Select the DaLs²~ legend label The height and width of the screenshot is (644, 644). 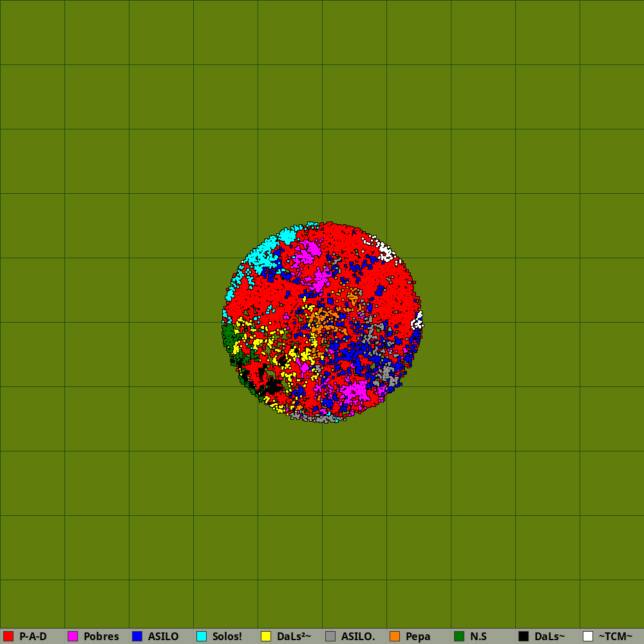tap(294, 636)
